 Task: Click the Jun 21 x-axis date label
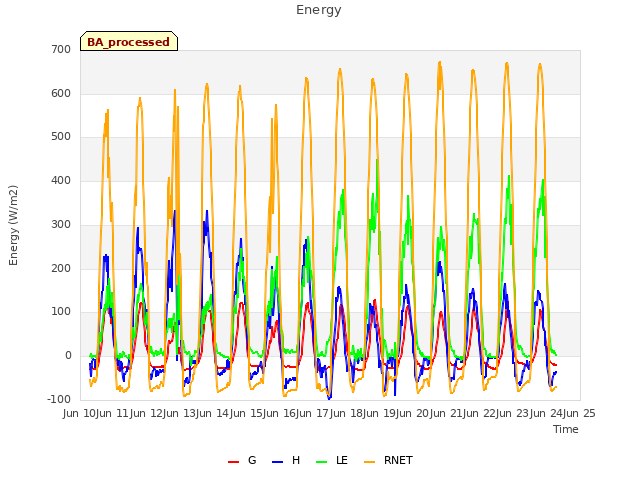click(447, 413)
